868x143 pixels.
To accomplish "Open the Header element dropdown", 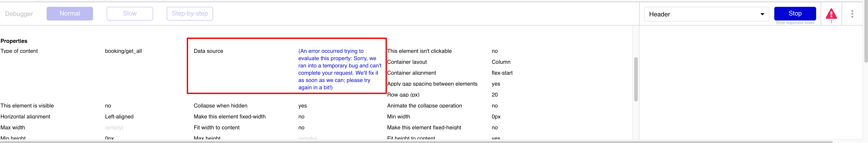I will click(706, 14).
